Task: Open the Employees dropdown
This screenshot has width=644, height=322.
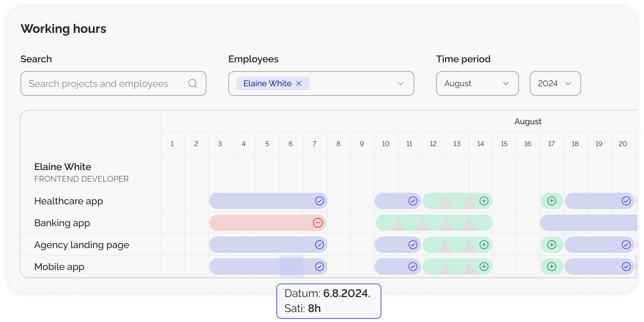Action: tap(400, 83)
